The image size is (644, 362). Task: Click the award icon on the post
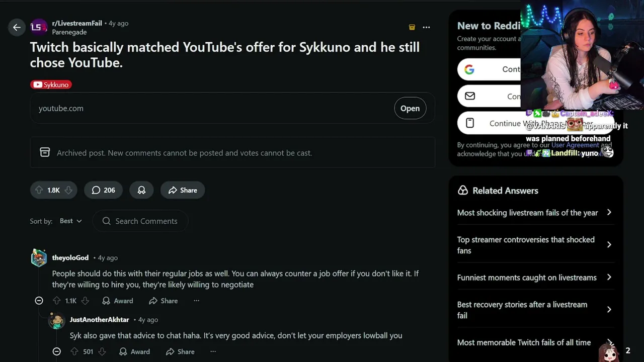[141, 190]
